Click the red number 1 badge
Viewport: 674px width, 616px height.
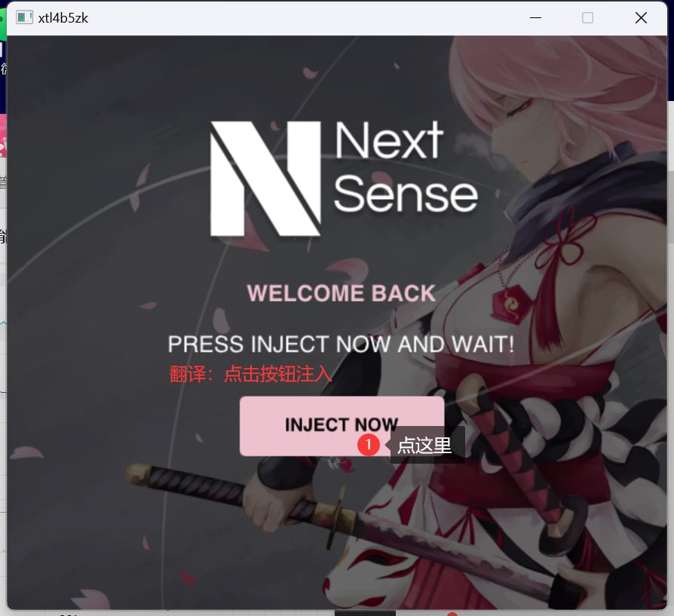tap(369, 445)
